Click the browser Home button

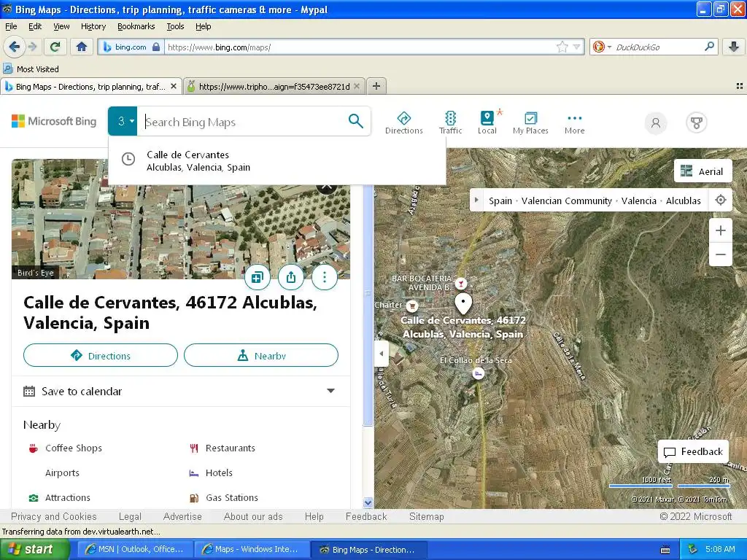[x=82, y=47]
